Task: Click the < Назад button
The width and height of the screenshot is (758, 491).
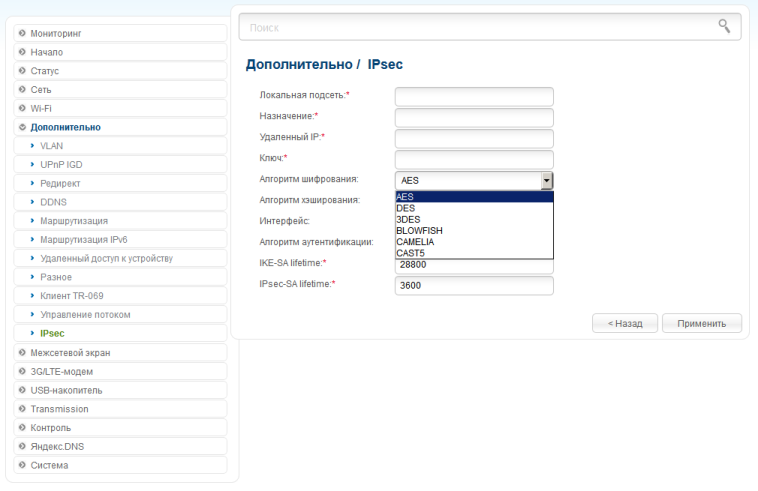Action: click(x=625, y=323)
